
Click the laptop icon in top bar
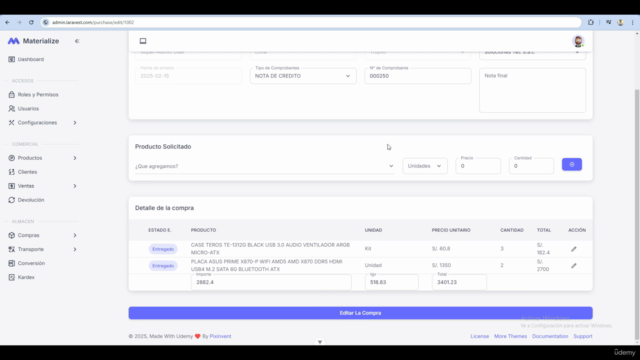(143, 41)
